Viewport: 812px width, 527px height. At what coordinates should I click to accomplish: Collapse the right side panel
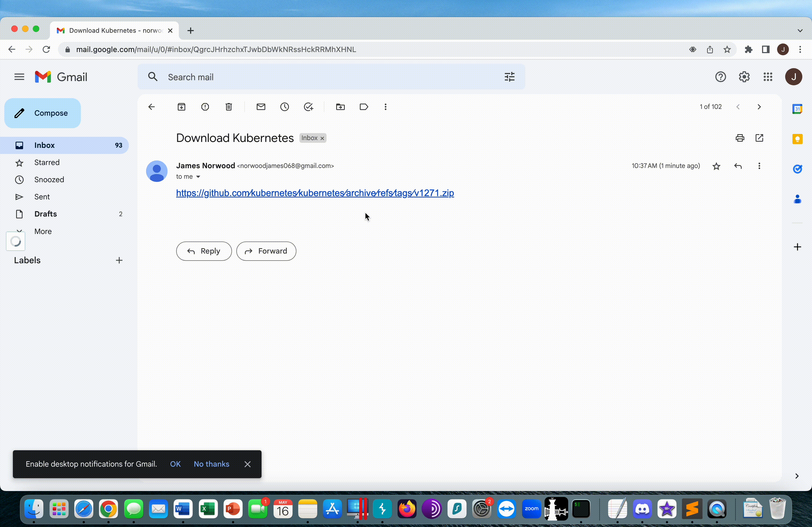(797, 476)
